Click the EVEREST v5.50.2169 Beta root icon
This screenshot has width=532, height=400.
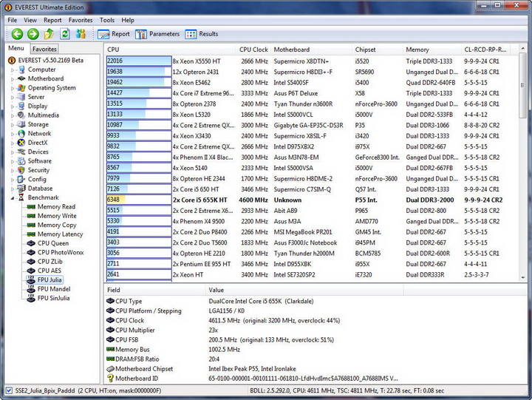(x=12, y=61)
